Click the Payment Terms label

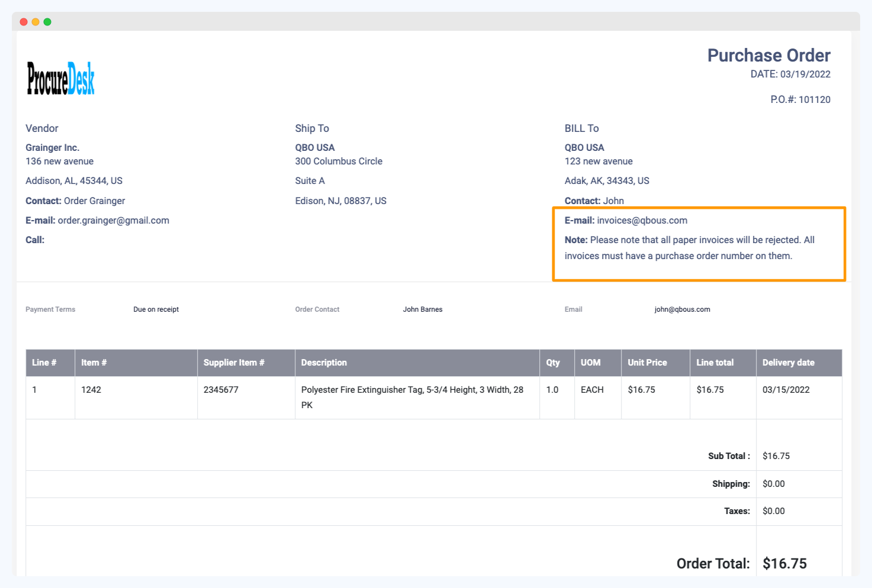(50, 309)
